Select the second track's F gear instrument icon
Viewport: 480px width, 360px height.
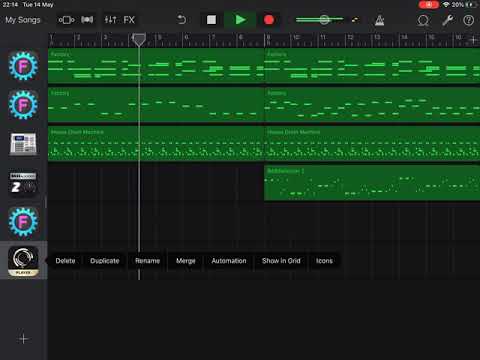[x=23, y=105]
